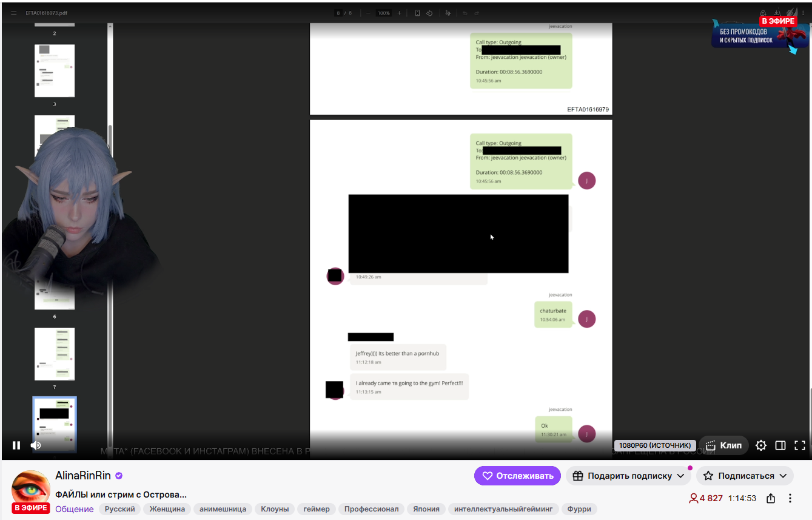Open the Япония tag

click(426, 509)
